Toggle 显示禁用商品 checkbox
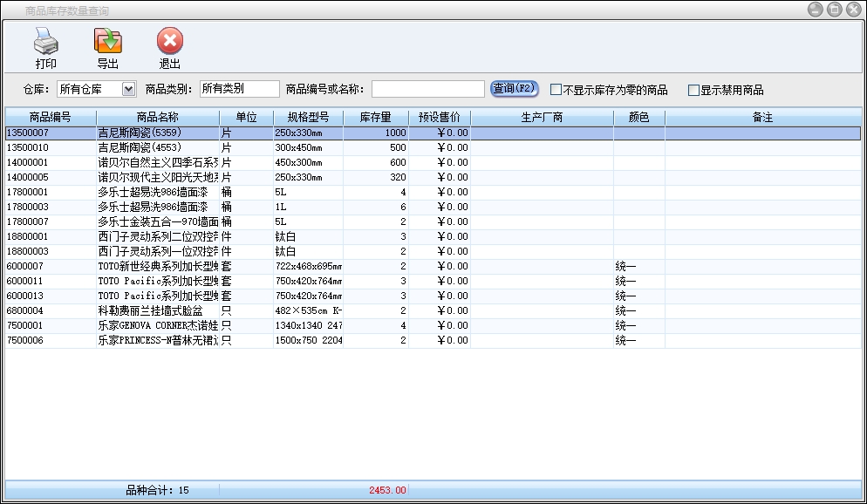The height and width of the screenshot is (504, 867). pyautogui.click(x=693, y=90)
